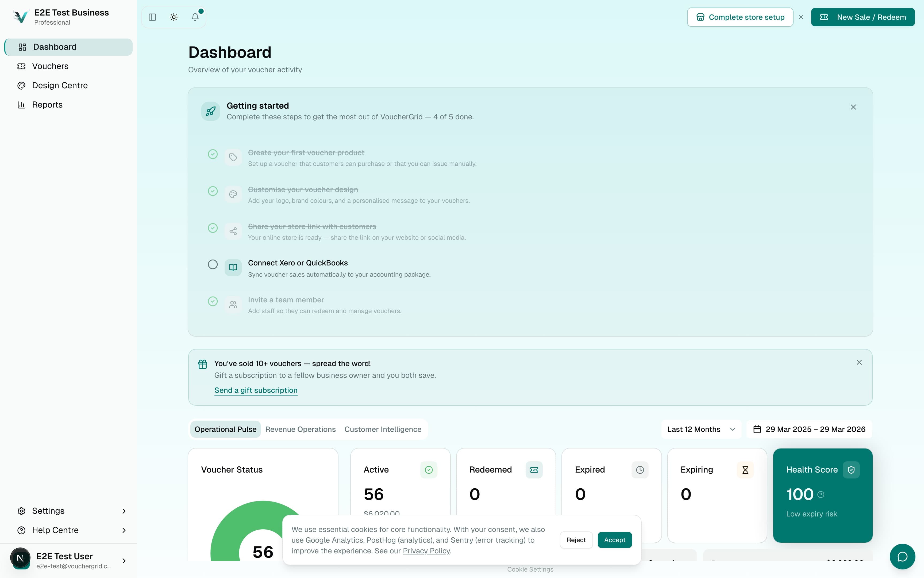924x578 pixels.
Task: Reject analytics cookies
Action: 576,540
